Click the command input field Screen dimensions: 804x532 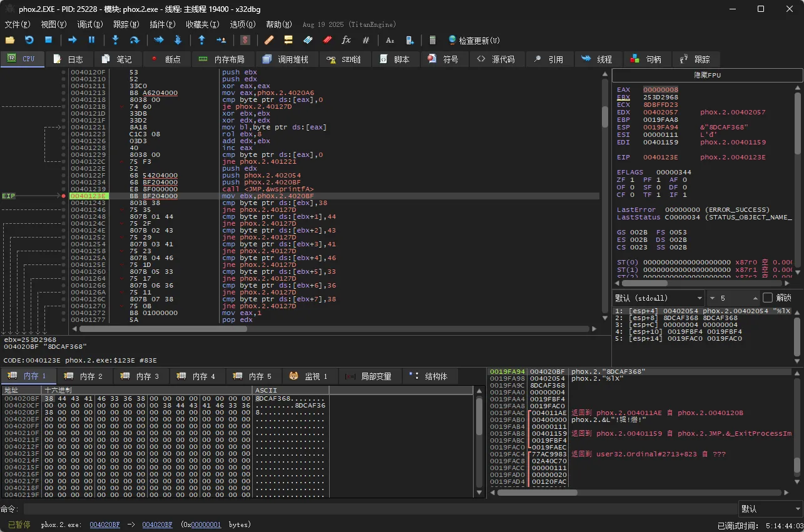coord(380,509)
